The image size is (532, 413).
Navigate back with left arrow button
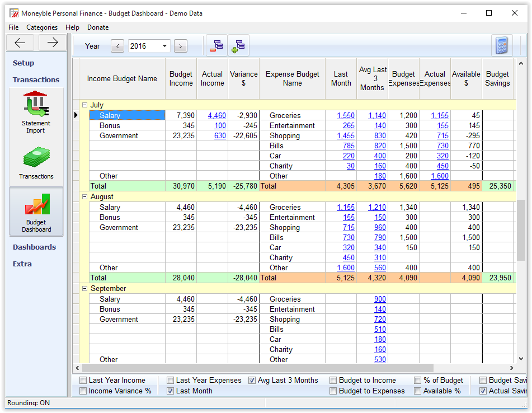pyautogui.click(x=20, y=43)
